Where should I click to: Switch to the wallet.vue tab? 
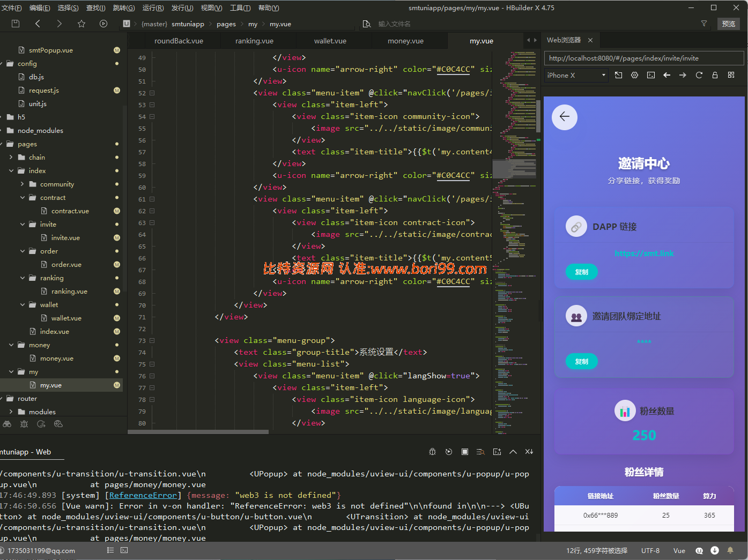pos(330,41)
